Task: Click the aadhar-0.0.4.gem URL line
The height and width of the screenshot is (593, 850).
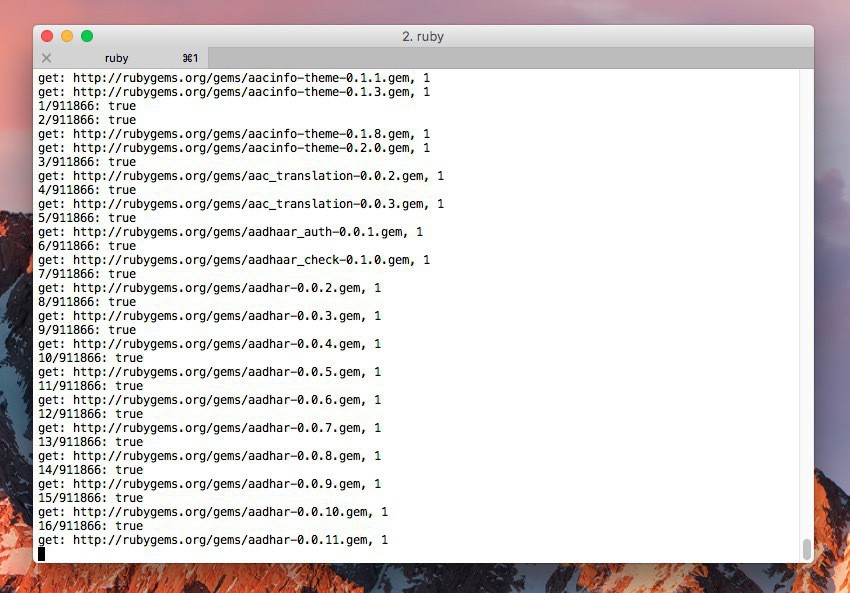Action: [210, 344]
